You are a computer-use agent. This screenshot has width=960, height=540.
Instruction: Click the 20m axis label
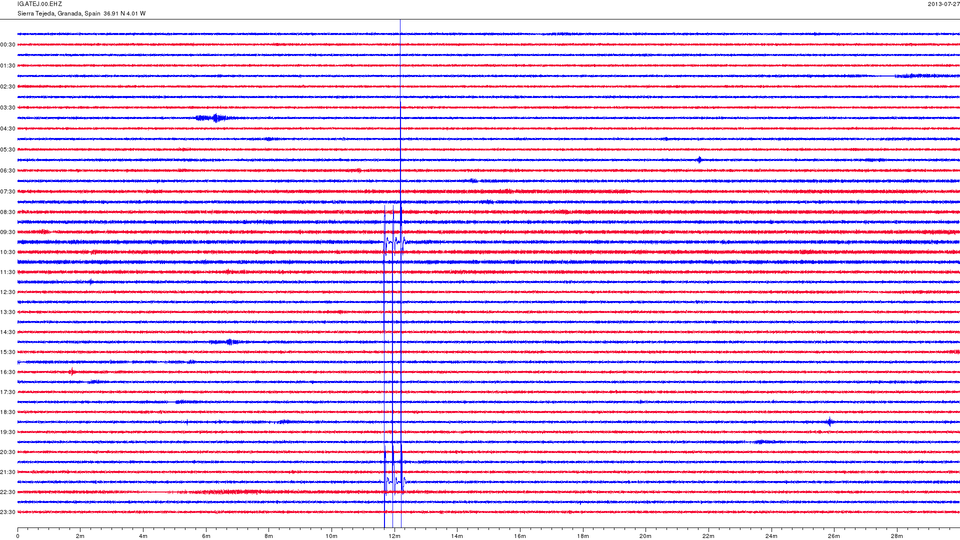click(645, 536)
